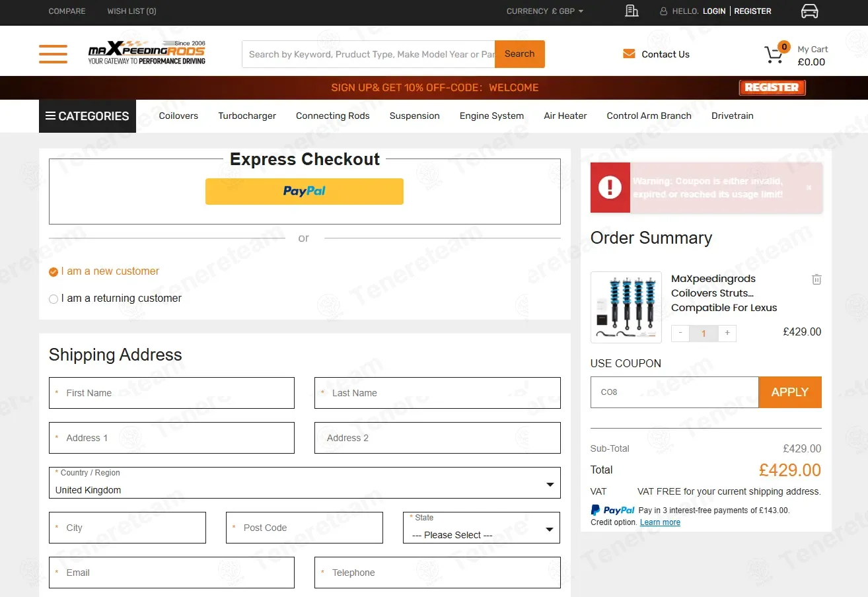Open the State selection dropdown

click(482, 528)
